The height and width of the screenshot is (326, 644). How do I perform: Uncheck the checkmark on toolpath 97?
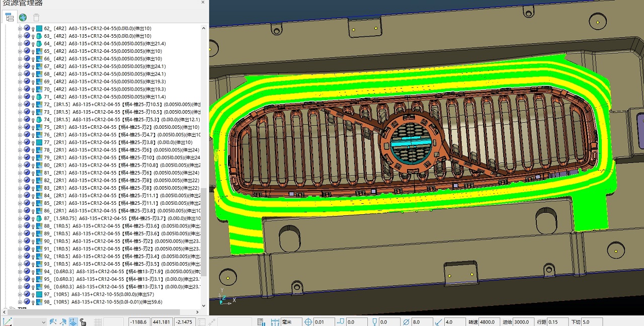[x=27, y=294]
